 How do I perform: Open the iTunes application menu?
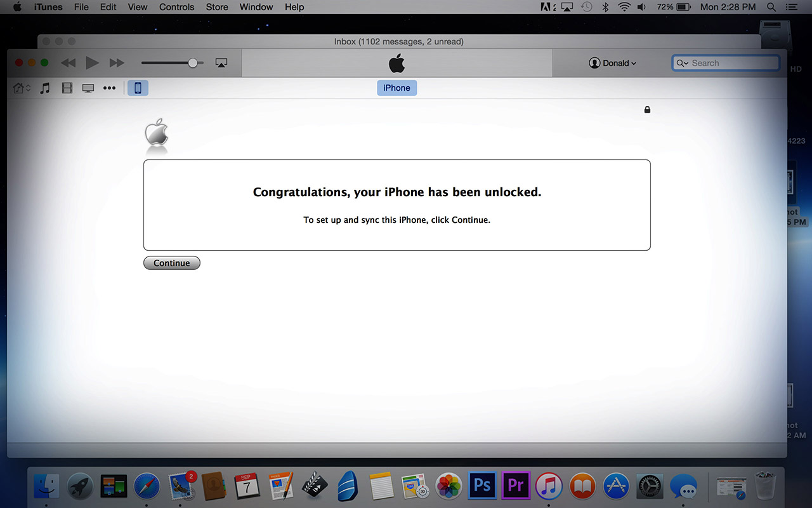pos(48,7)
